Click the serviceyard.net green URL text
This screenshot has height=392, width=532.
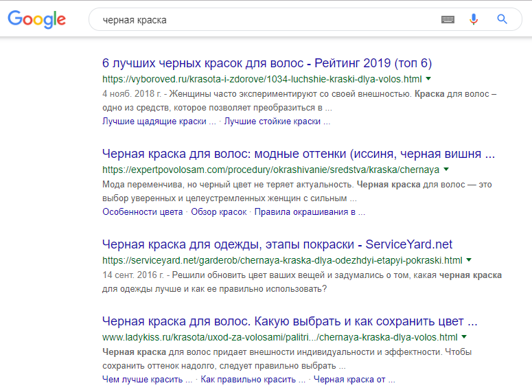(282, 260)
